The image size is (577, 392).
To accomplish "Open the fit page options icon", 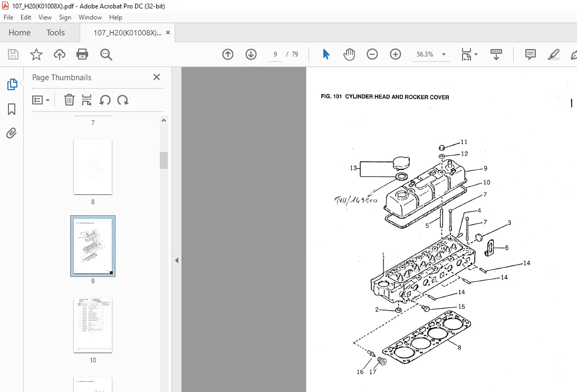I will coord(469,54).
